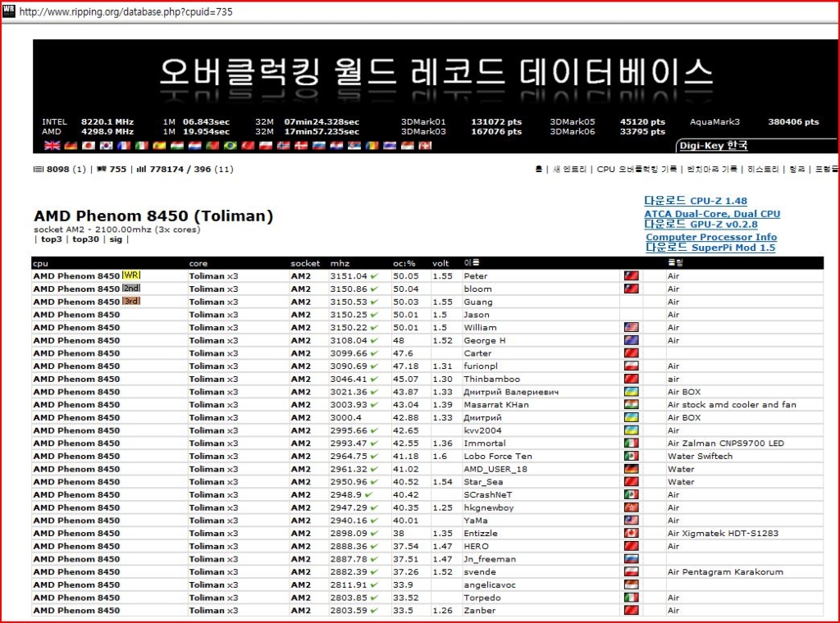This screenshot has height=623, width=840.
Task: Click the oc:% column header
Action: point(404,263)
